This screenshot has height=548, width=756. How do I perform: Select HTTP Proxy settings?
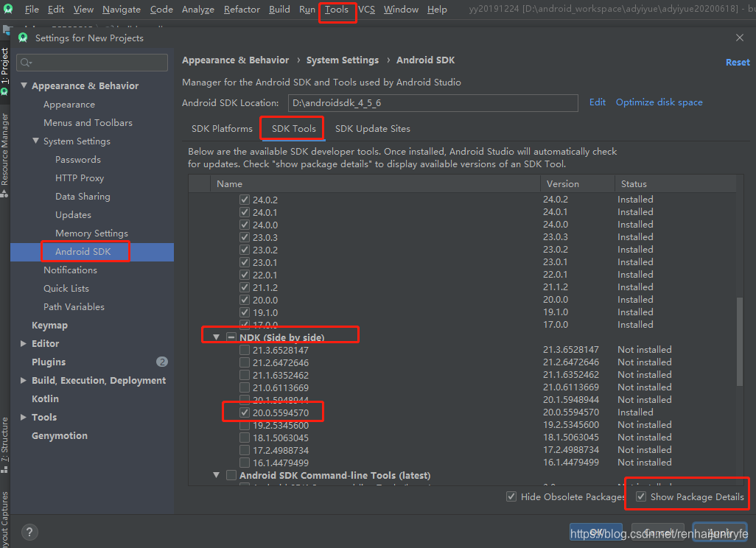[x=80, y=178]
